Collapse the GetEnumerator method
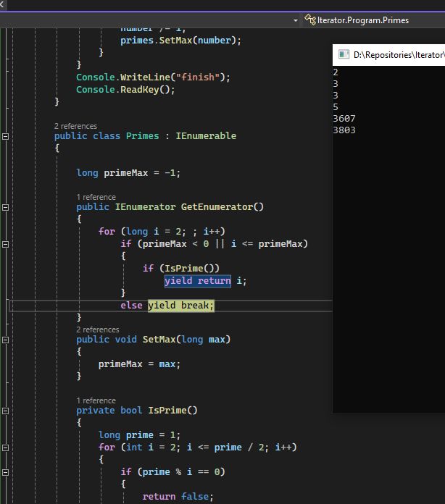This screenshot has width=445, height=504. (6, 207)
